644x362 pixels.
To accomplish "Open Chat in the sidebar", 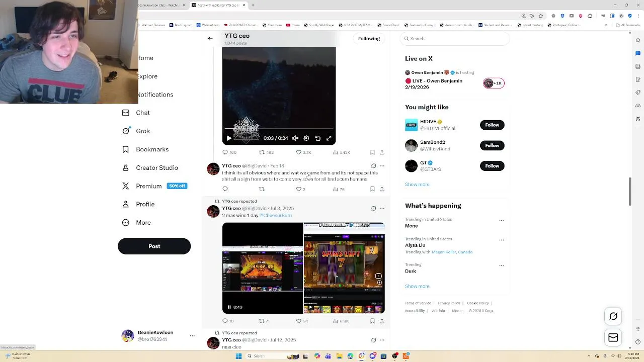I will point(136,113).
